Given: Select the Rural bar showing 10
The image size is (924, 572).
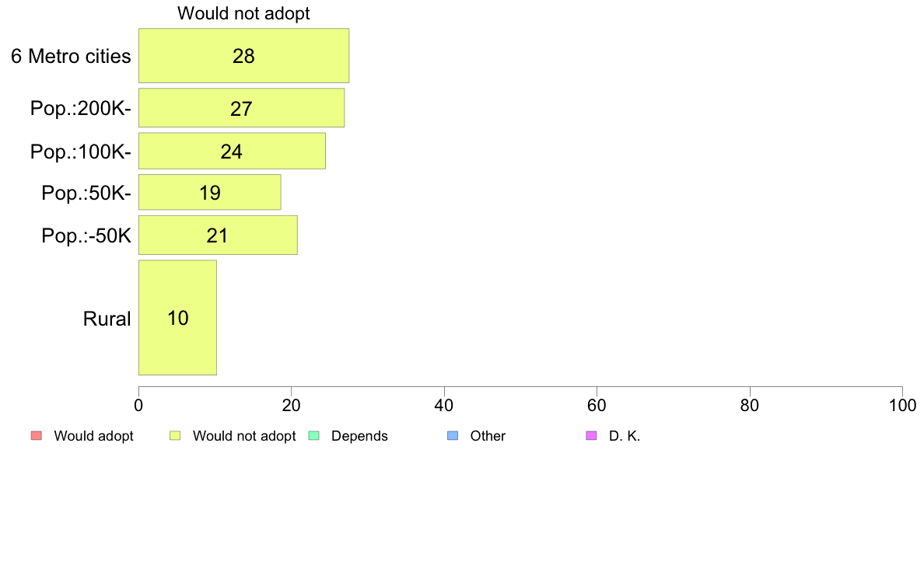Looking at the screenshot, I should (x=178, y=318).
